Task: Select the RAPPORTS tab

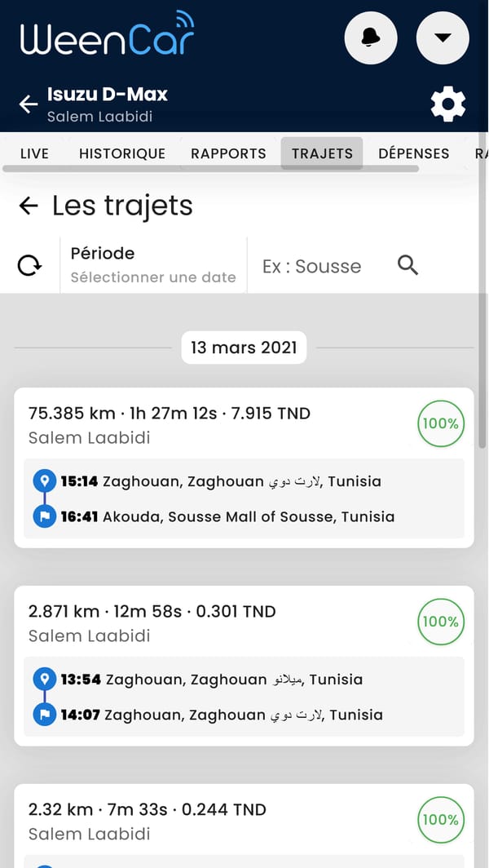Action: [x=228, y=153]
